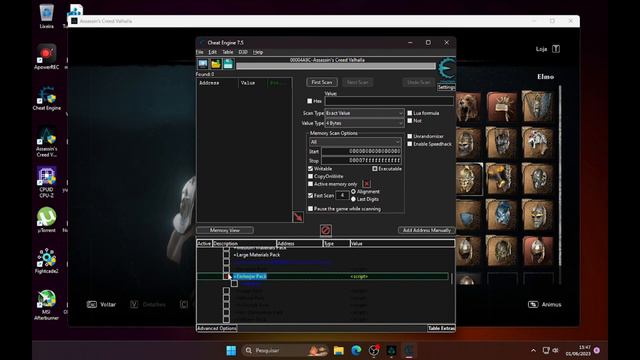Open the CPUID CPU-Z desktop icon

point(47,182)
